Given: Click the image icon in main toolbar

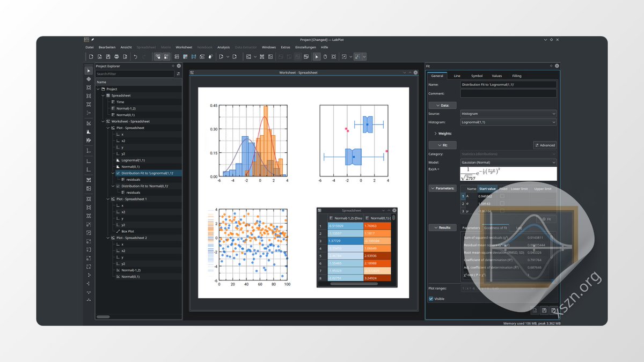Looking at the screenshot, I should [270, 56].
